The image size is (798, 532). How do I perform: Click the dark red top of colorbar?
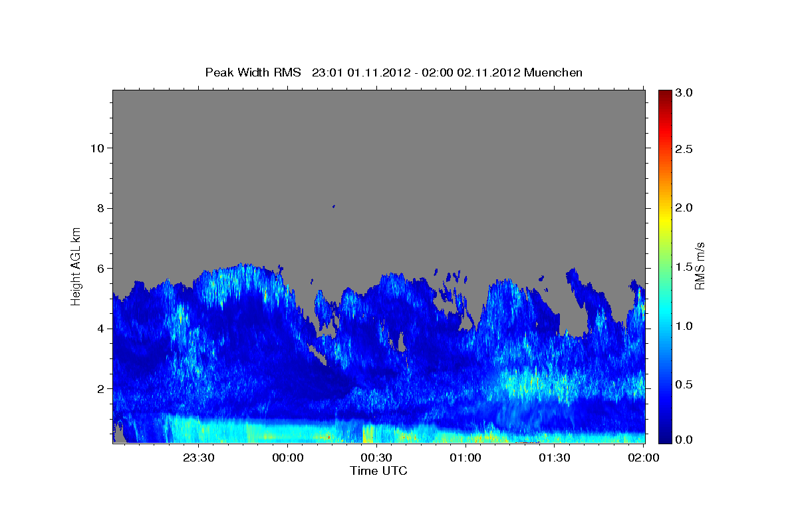tap(665, 94)
